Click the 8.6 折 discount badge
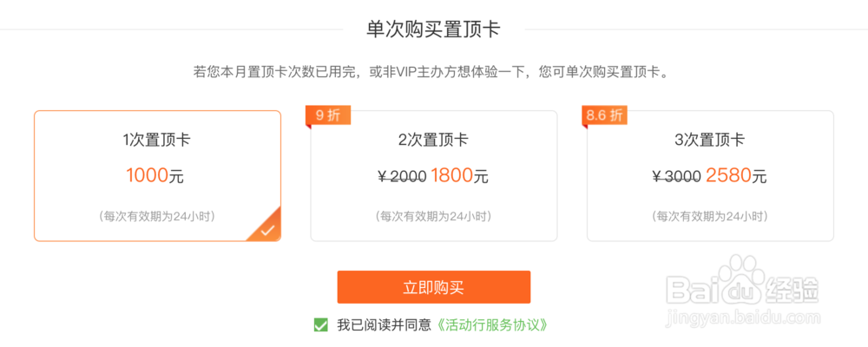Image resolution: width=868 pixels, height=347 pixels. coord(604,115)
